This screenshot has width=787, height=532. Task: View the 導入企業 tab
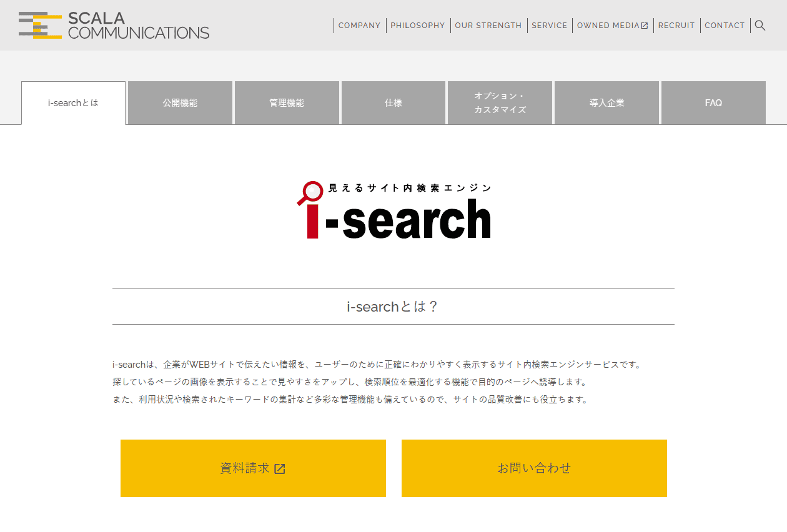pyautogui.click(x=606, y=103)
